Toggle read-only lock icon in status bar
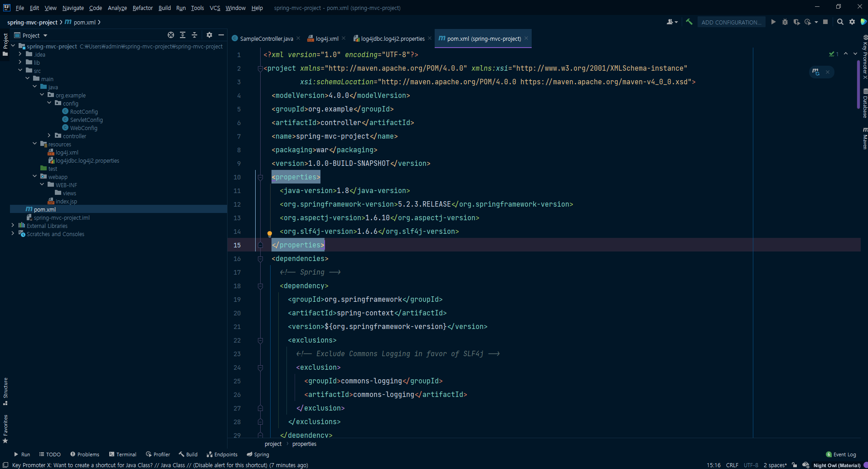 pos(794,465)
